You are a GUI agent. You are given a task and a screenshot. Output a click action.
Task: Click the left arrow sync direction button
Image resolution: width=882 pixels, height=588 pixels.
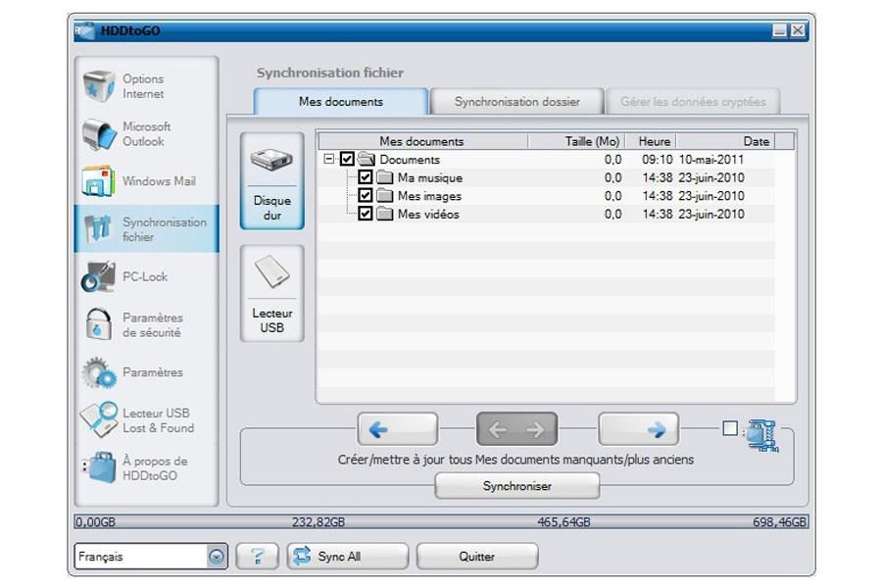click(398, 429)
